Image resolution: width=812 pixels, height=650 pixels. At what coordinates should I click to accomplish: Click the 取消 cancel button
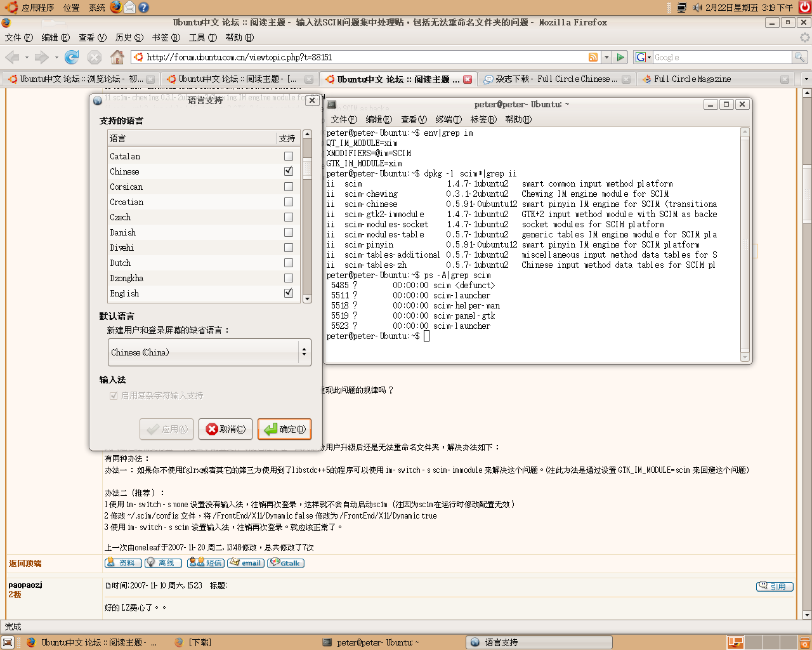[x=225, y=429]
